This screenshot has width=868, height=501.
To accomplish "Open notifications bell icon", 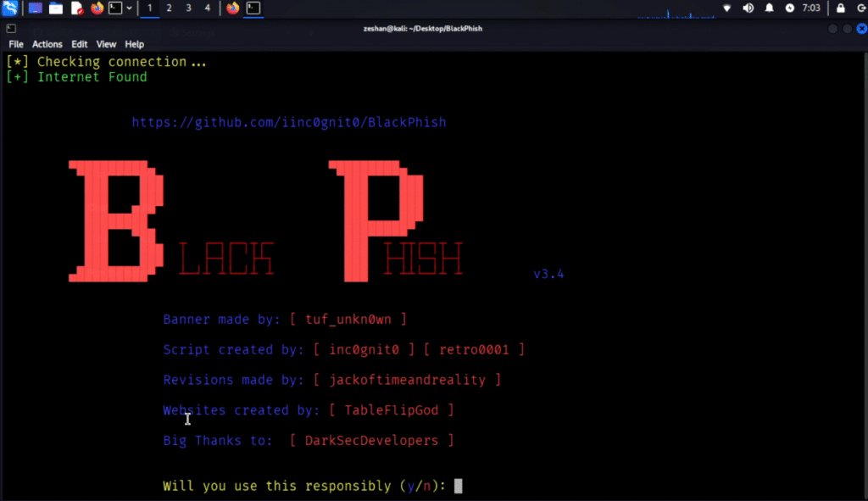I will click(769, 8).
